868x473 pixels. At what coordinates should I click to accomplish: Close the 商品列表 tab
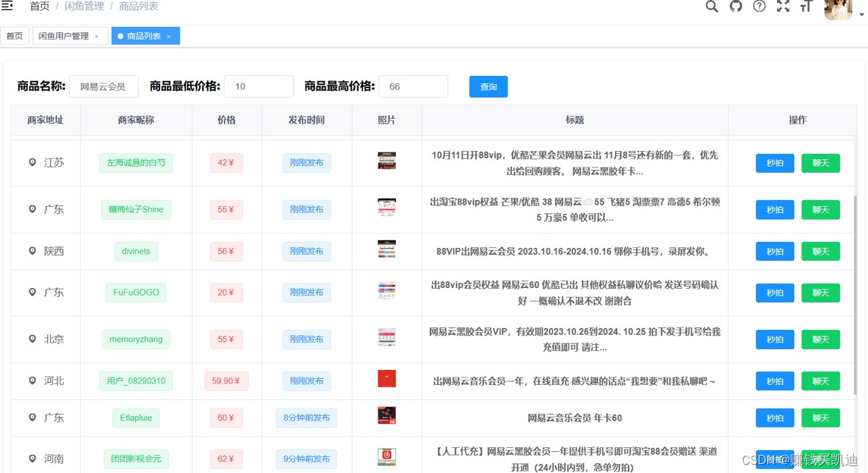pos(169,37)
